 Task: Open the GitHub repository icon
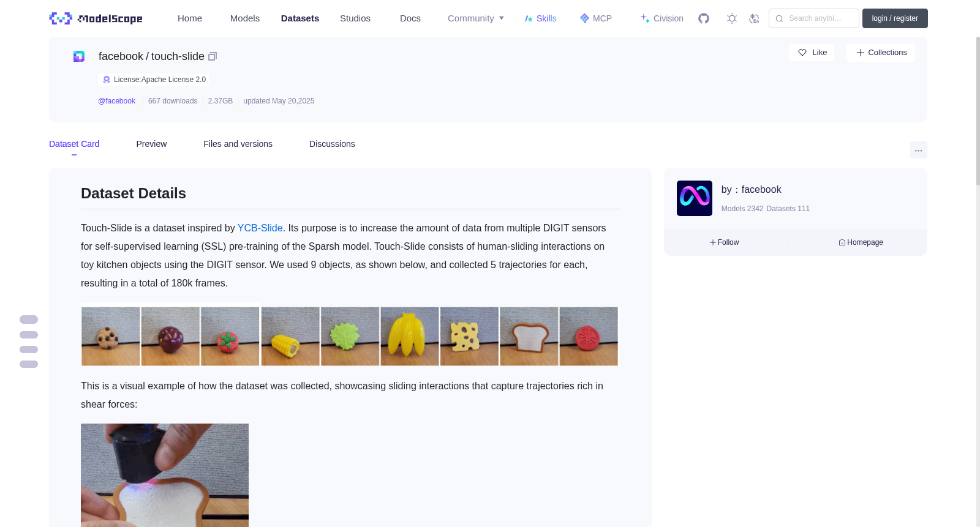(x=704, y=18)
